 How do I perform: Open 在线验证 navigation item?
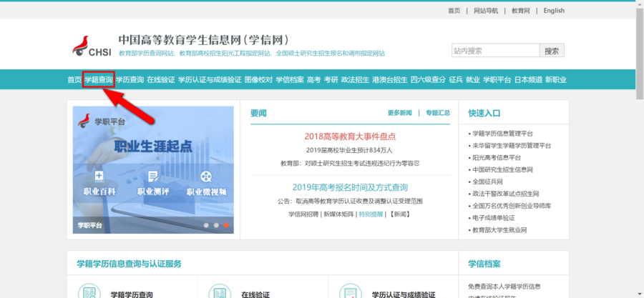coord(161,80)
